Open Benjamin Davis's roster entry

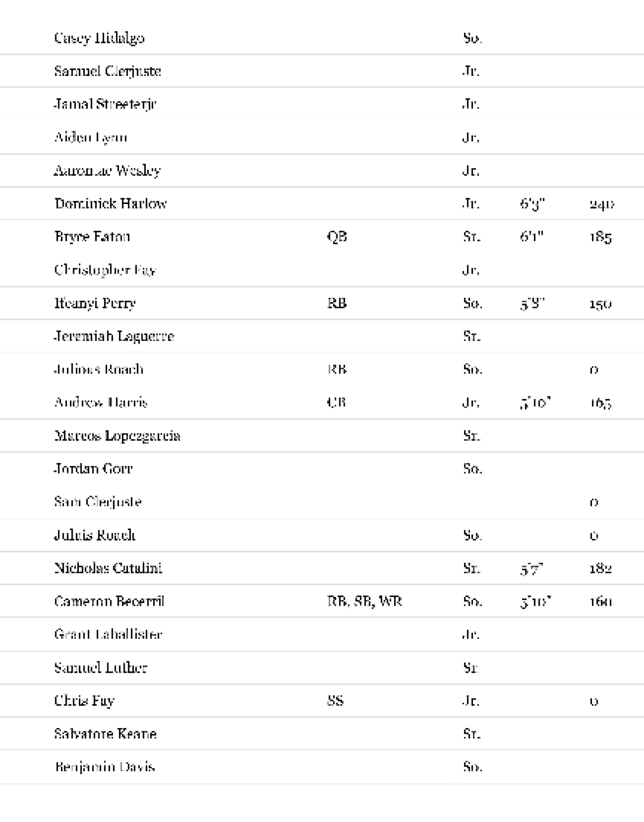(x=105, y=767)
